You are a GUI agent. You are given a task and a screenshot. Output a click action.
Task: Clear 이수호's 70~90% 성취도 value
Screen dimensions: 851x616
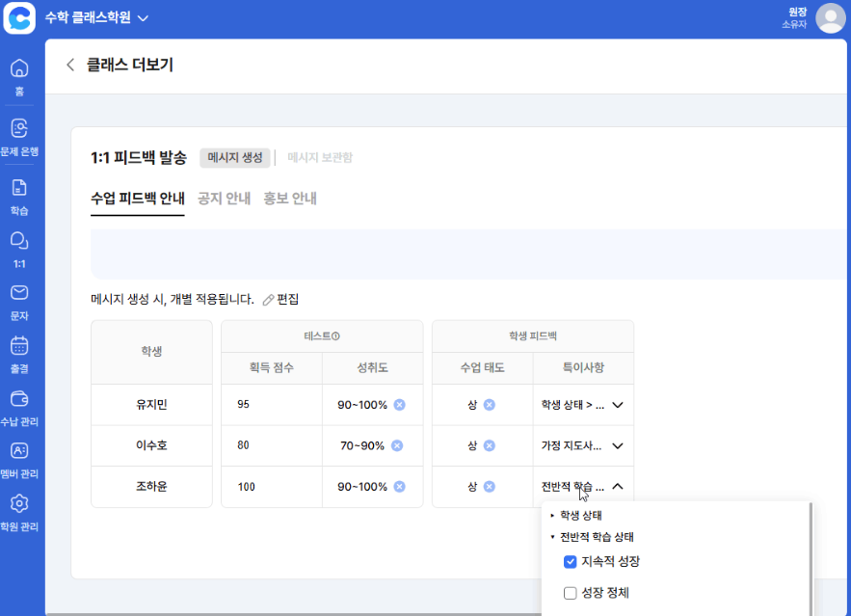pos(397,445)
